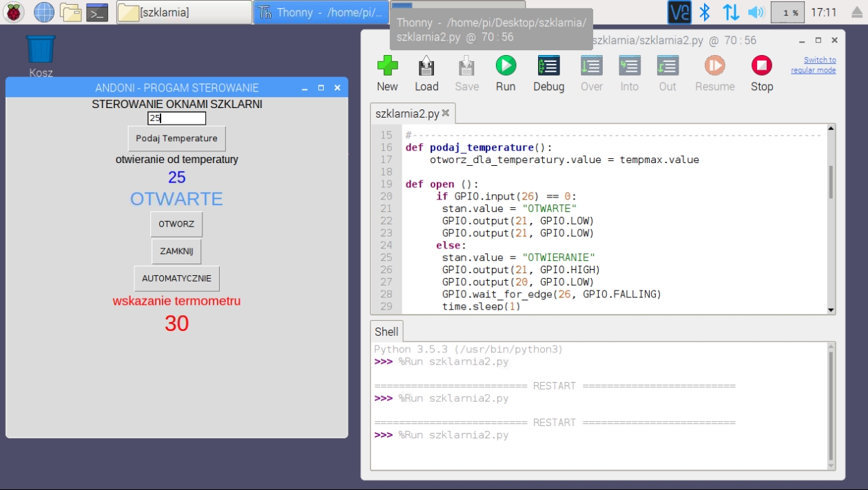Select the szklarnia2.py editor tab
This screenshot has width=868, height=490.
406,114
